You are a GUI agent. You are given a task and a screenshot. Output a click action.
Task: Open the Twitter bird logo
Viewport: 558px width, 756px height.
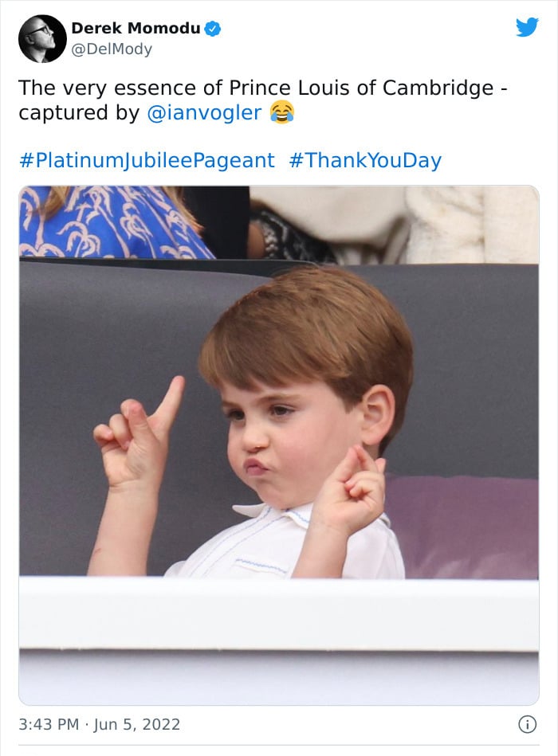coord(527,27)
